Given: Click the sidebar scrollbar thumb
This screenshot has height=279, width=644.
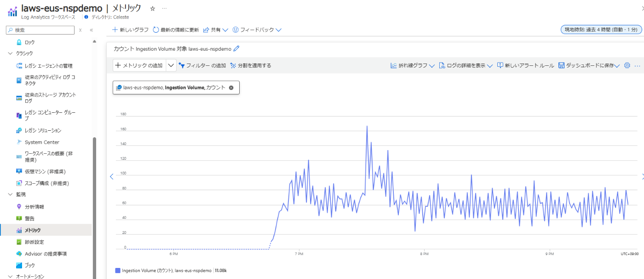Looking at the screenshot, I should [x=95, y=207].
